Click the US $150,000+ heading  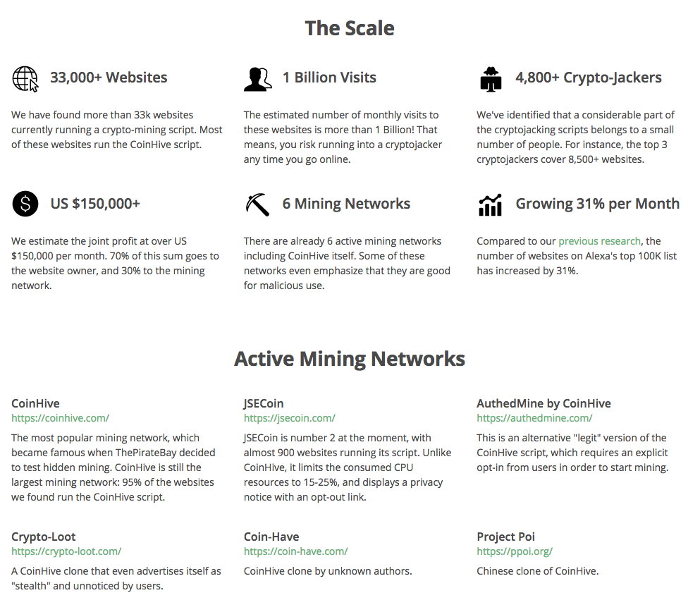[95, 204]
